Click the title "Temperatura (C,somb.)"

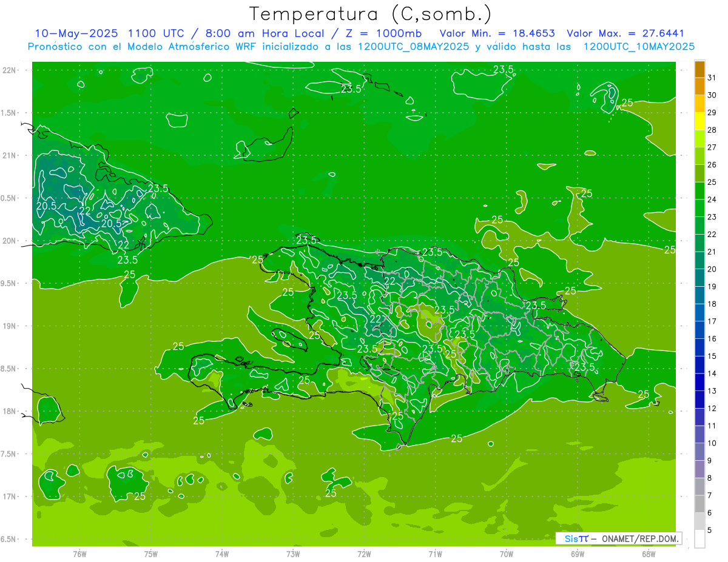point(371,15)
